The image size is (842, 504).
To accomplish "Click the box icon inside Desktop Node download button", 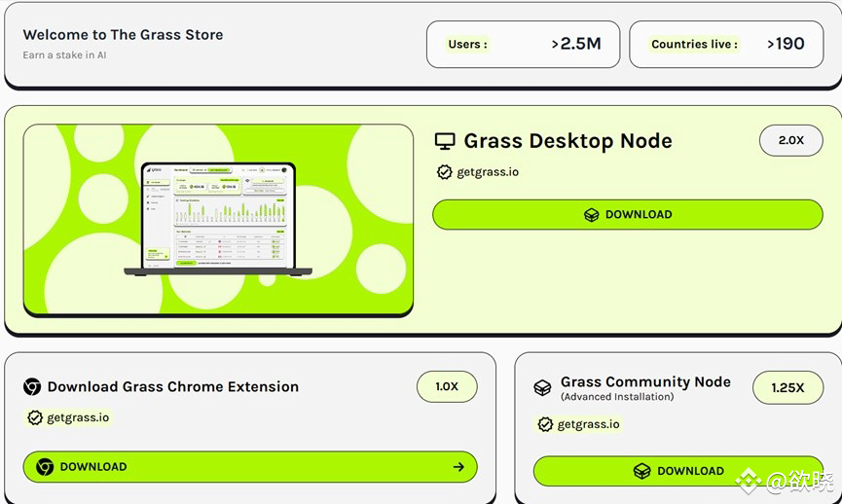I will 591,215.
